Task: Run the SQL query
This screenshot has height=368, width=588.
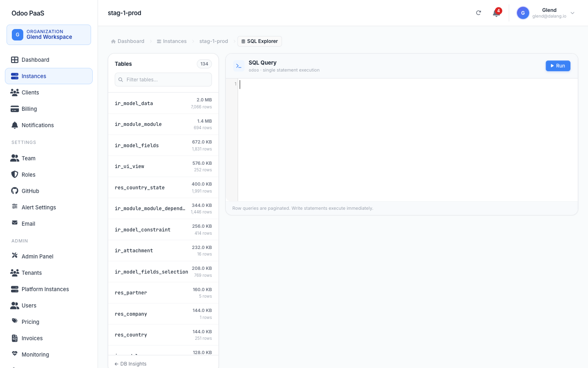Action: [558, 66]
